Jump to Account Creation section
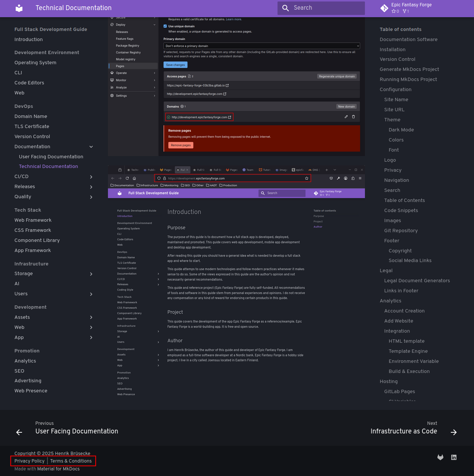 pyautogui.click(x=405, y=311)
